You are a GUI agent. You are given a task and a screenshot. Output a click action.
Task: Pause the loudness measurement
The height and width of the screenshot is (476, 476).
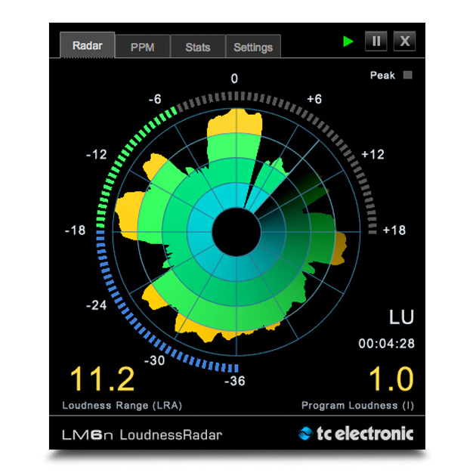click(376, 42)
